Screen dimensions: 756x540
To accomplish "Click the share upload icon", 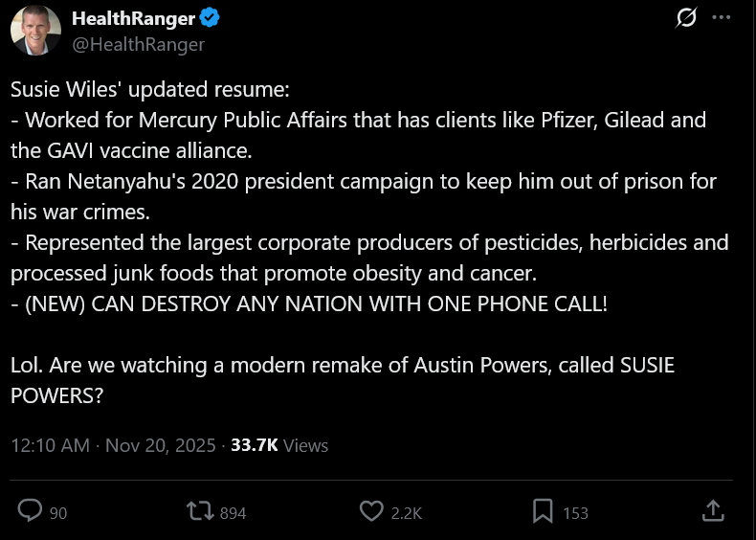I will coord(713,511).
